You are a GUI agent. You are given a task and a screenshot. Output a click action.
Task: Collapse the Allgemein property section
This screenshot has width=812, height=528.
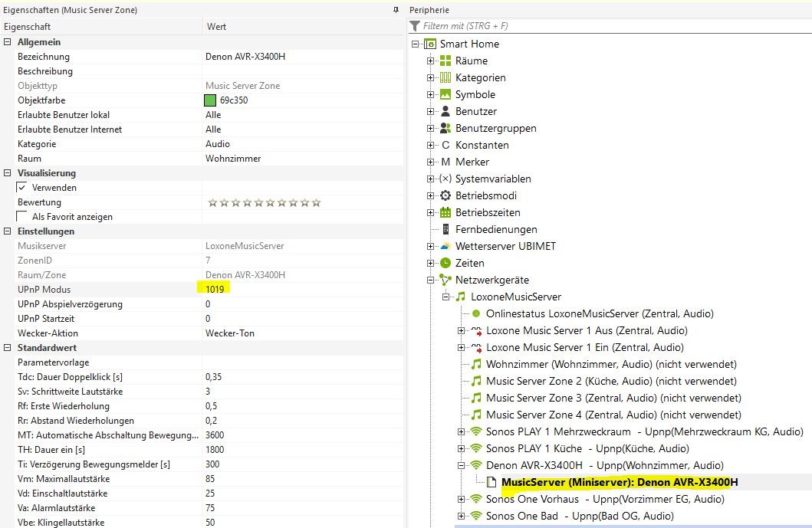pyautogui.click(x=7, y=42)
